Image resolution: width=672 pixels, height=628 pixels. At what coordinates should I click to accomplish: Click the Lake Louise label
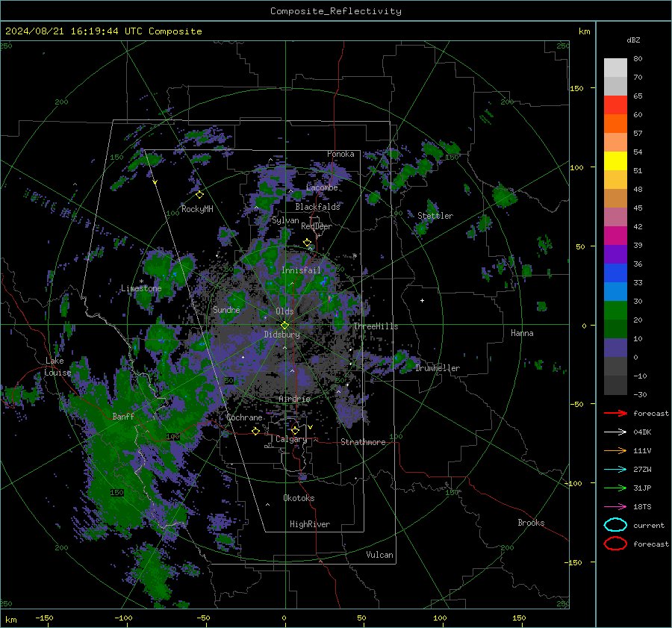click(57, 367)
